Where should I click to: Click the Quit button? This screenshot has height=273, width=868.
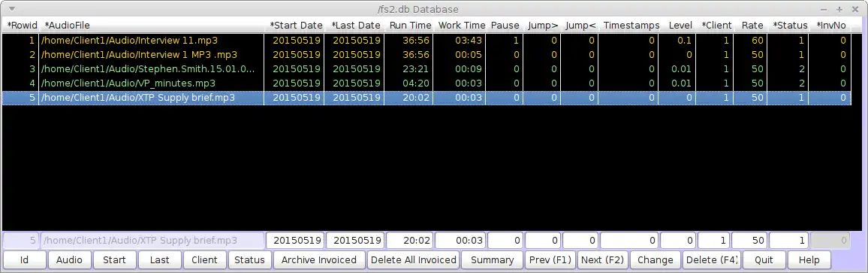[764, 259]
